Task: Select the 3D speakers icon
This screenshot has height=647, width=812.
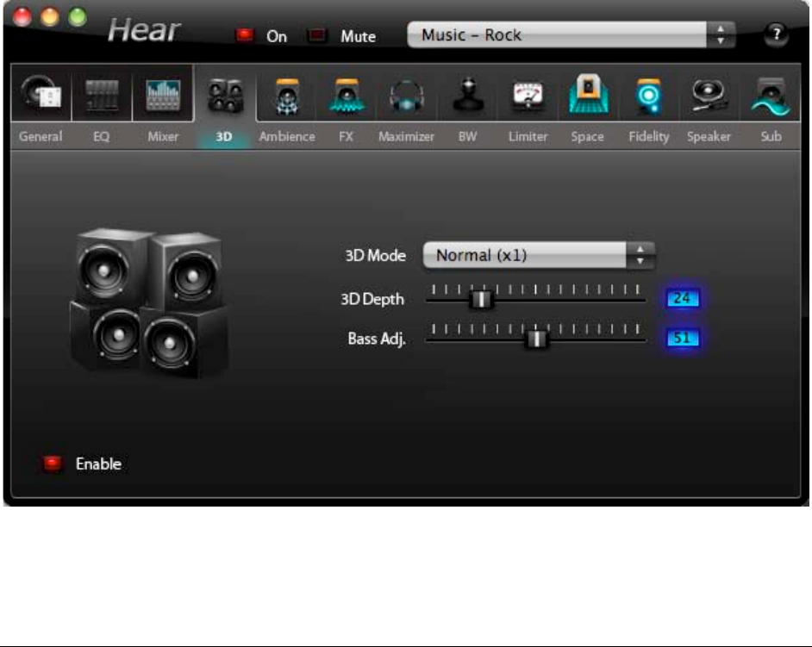Action: 225,96
